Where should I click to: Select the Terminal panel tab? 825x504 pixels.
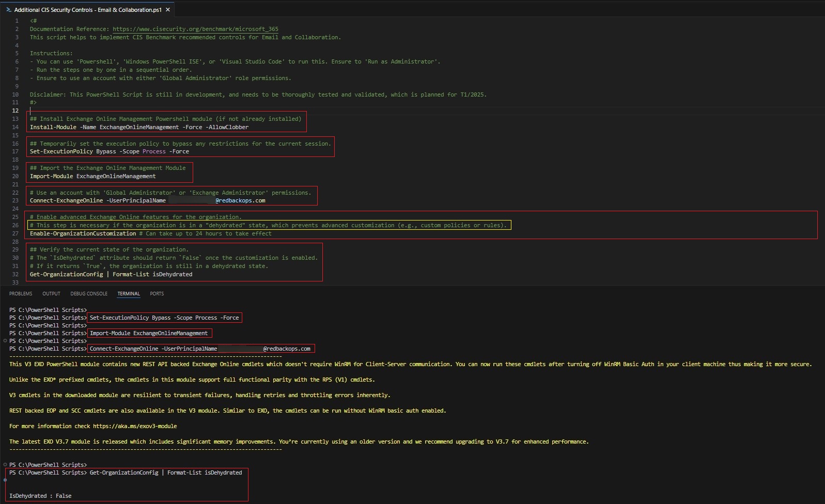(129, 293)
